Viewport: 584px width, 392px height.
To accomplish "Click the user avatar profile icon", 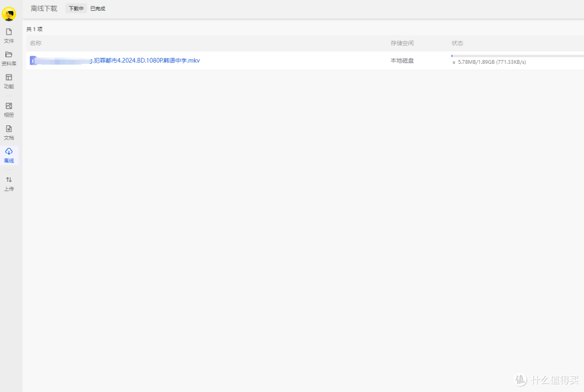I will 9,14.
